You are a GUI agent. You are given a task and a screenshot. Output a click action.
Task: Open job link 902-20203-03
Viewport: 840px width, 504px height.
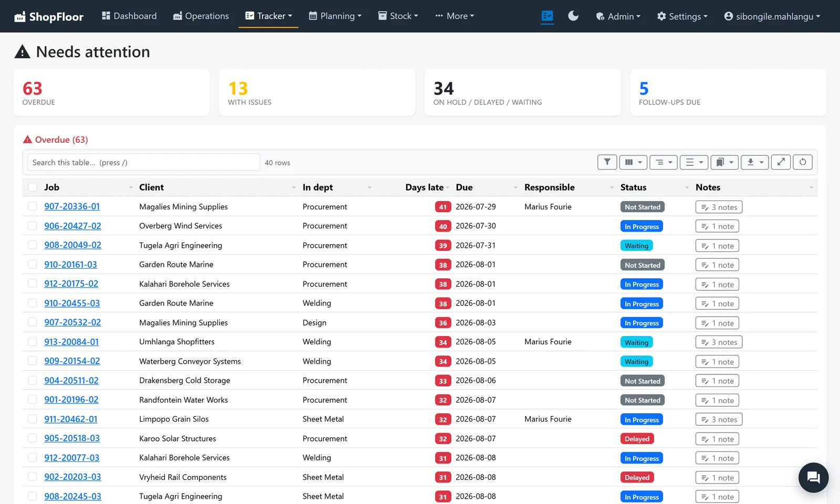point(73,477)
